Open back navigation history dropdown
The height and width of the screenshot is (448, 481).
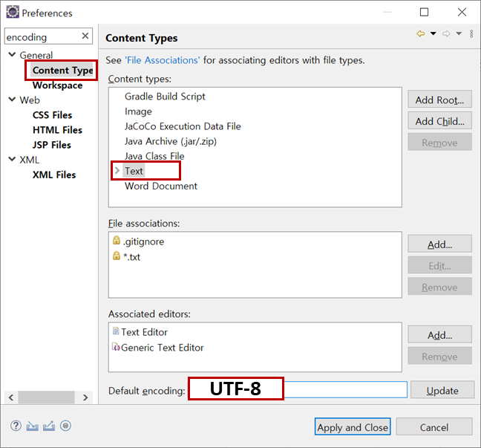tap(433, 33)
